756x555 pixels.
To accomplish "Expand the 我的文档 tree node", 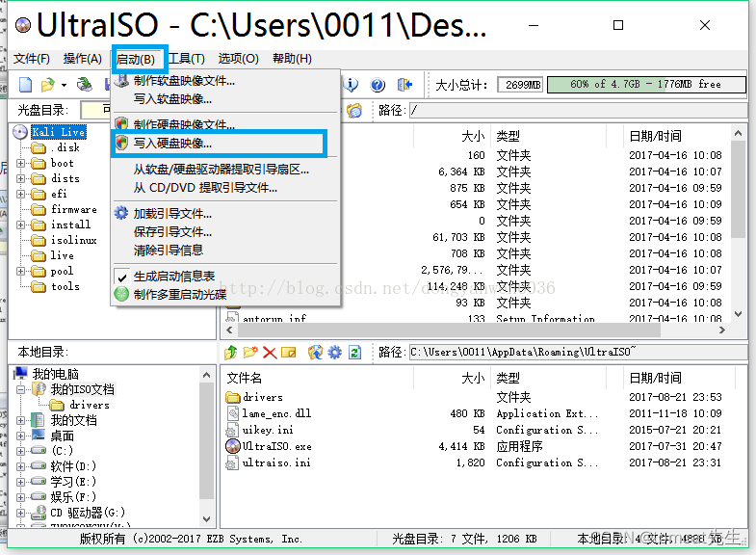I will point(20,420).
